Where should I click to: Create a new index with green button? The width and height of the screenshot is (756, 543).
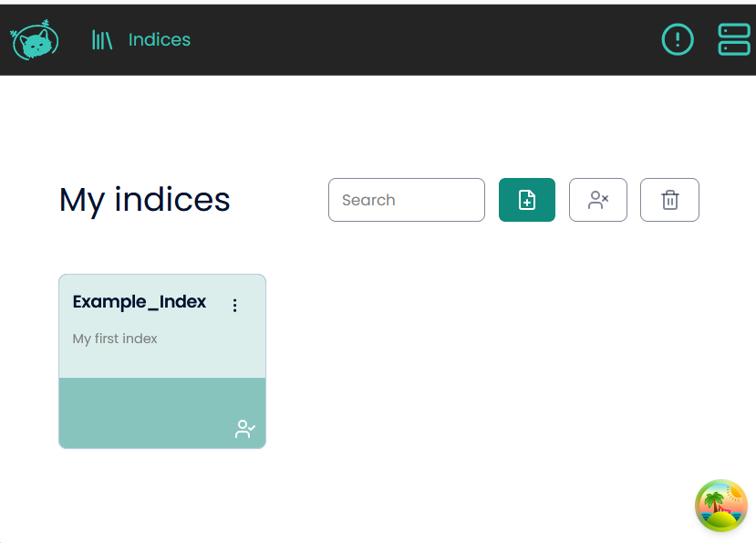526,200
